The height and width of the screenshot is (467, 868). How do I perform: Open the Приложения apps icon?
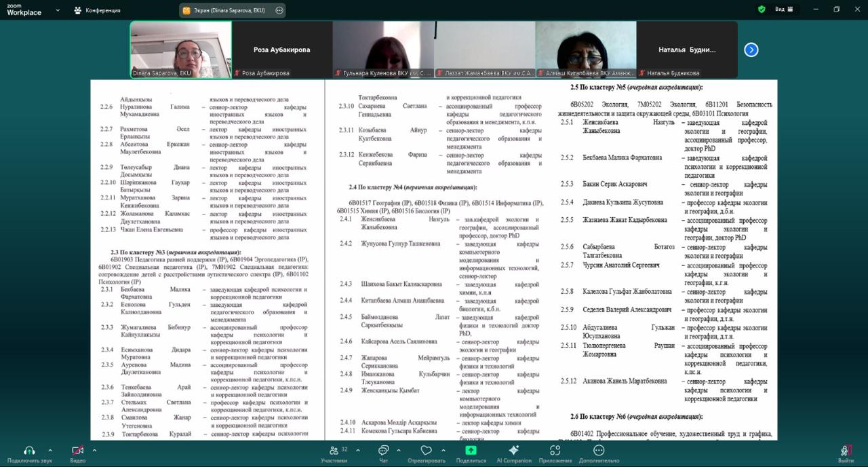coord(555,451)
